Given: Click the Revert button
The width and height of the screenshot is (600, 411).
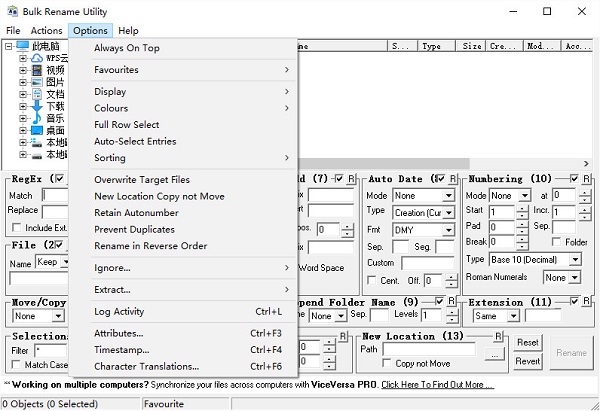Looking at the screenshot, I should [528, 361].
